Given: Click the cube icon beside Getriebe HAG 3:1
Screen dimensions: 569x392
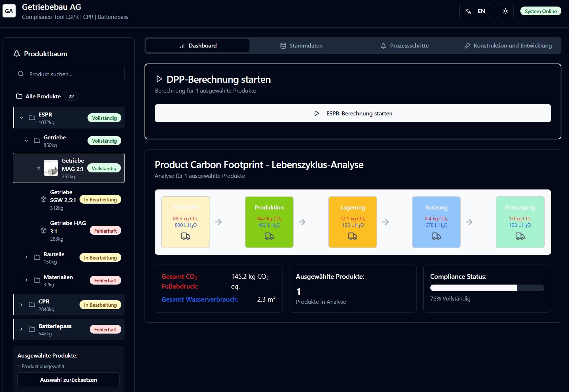Looking at the screenshot, I should coord(44,231).
